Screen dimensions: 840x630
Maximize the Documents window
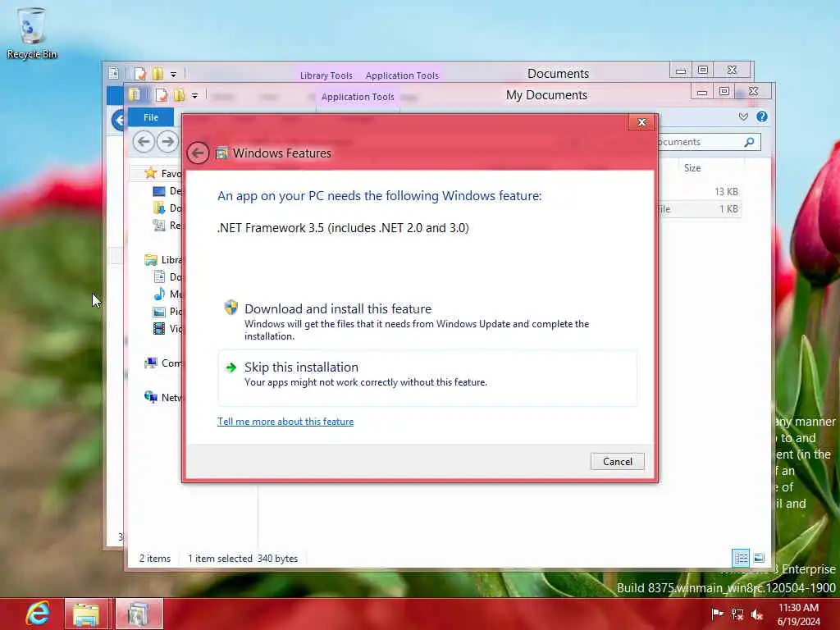pyautogui.click(x=703, y=71)
